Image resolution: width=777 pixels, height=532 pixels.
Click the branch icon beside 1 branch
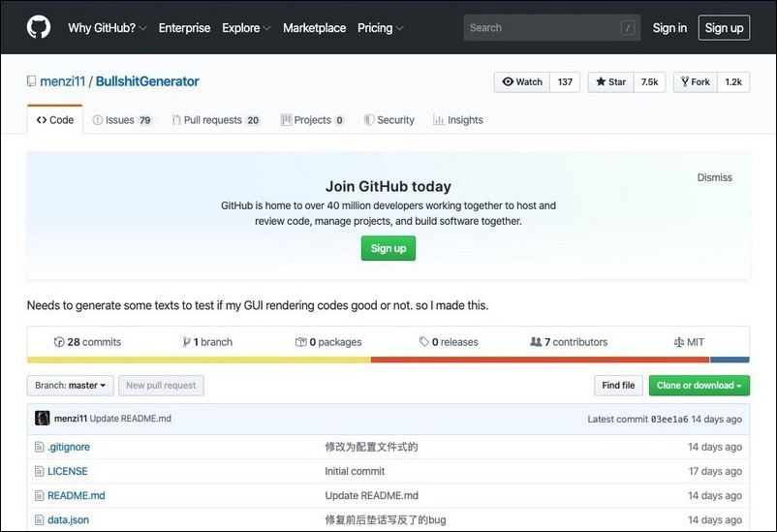point(186,342)
